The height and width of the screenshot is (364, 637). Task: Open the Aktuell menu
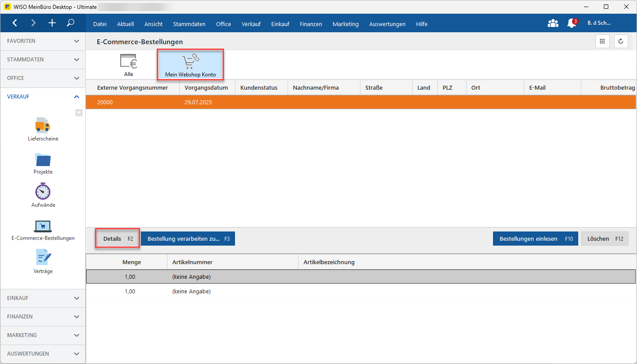coord(125,24)
